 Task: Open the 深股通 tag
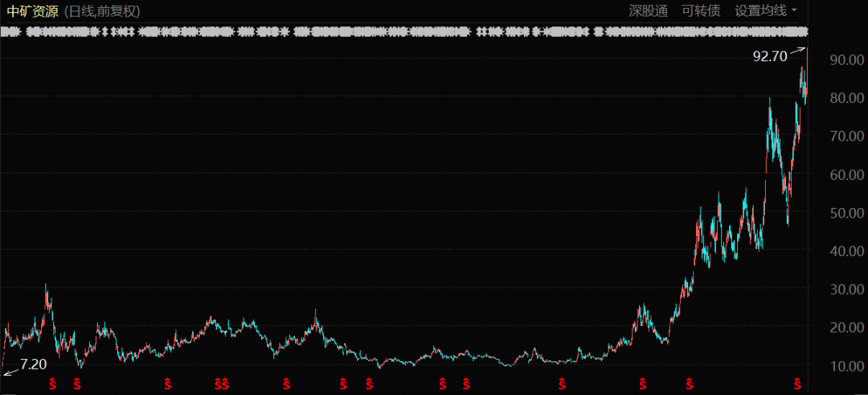pyautogui.click(x=648, y=11)
